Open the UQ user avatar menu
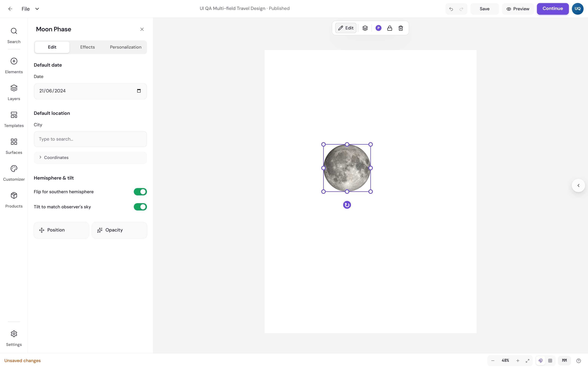The width and height of the screenshot is (588, 368). point(578,9)
